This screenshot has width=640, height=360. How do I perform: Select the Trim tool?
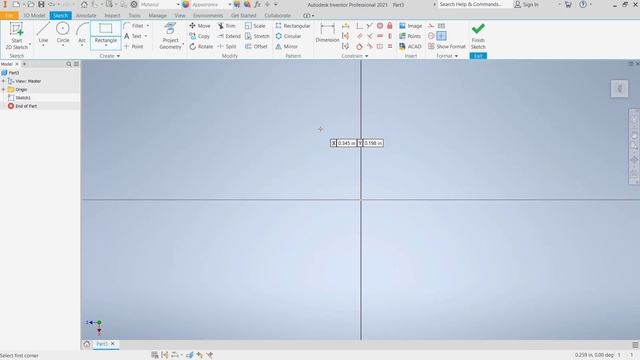(227, 26)
